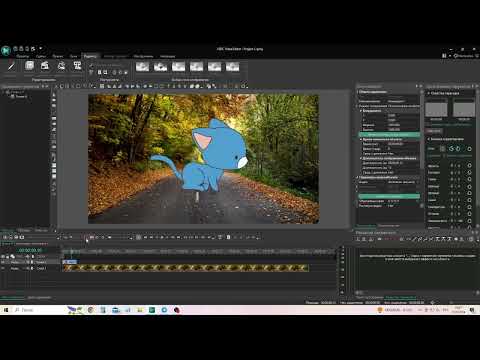This screenshot has height=360, width=480.
Task: Open the Активация ribbon tab
Action: coord(167,56)
